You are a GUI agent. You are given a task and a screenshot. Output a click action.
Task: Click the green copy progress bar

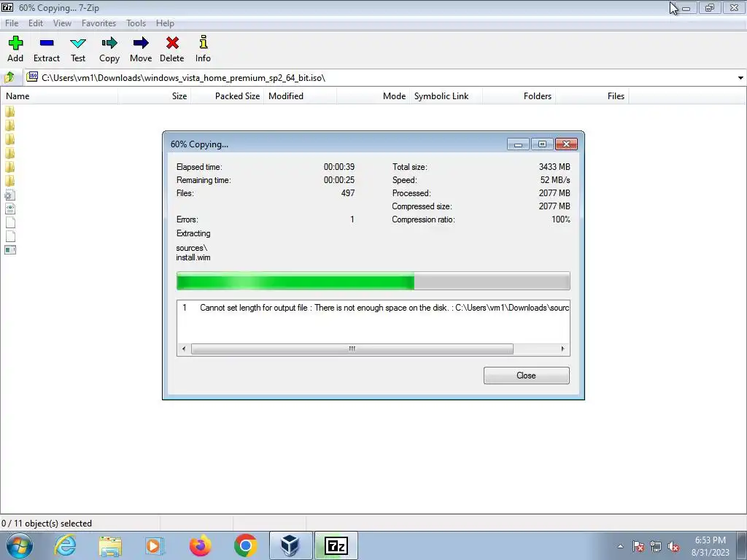tap(373, 281)
